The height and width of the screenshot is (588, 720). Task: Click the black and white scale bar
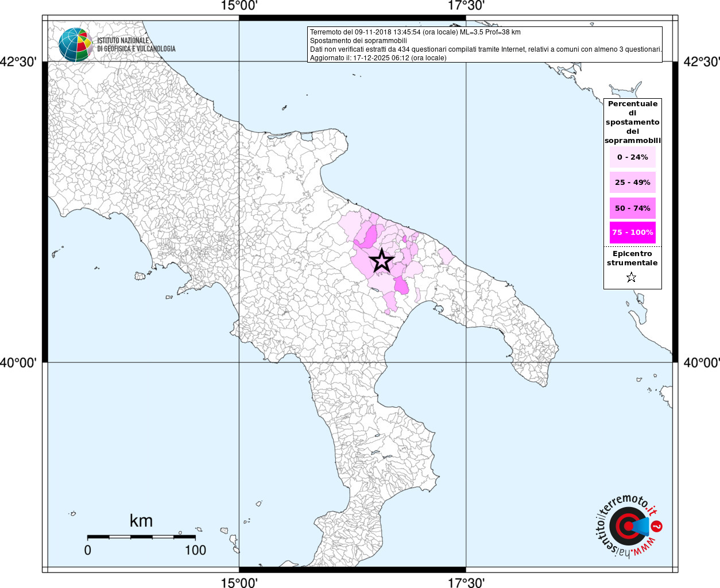click(x=141, y=537)
